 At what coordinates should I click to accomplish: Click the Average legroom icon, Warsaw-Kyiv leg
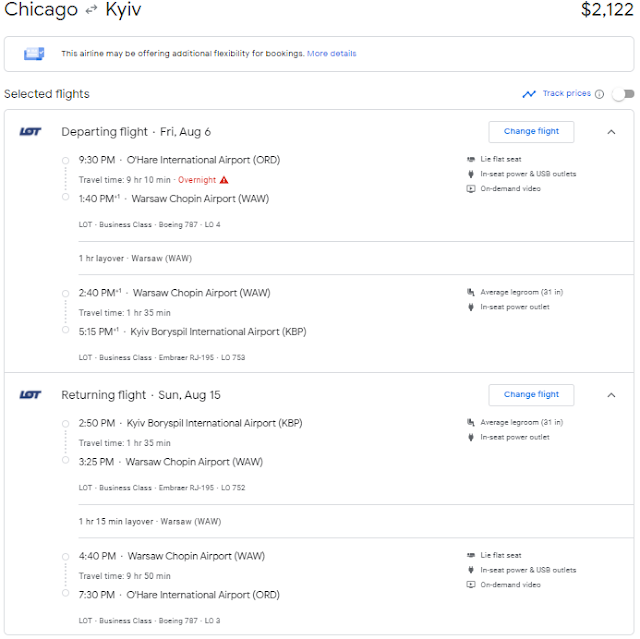[x=471, y=292]
